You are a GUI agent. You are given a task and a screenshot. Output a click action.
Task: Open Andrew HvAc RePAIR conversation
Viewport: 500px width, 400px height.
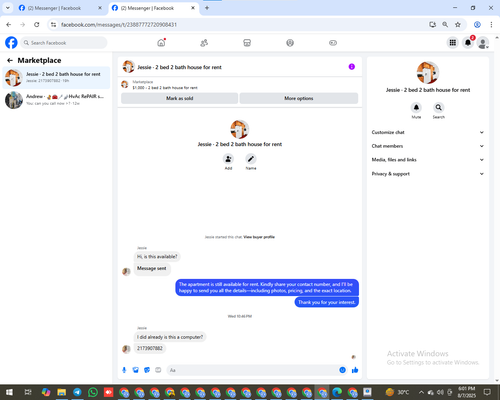pyautogui.click(x=56, y=100)
